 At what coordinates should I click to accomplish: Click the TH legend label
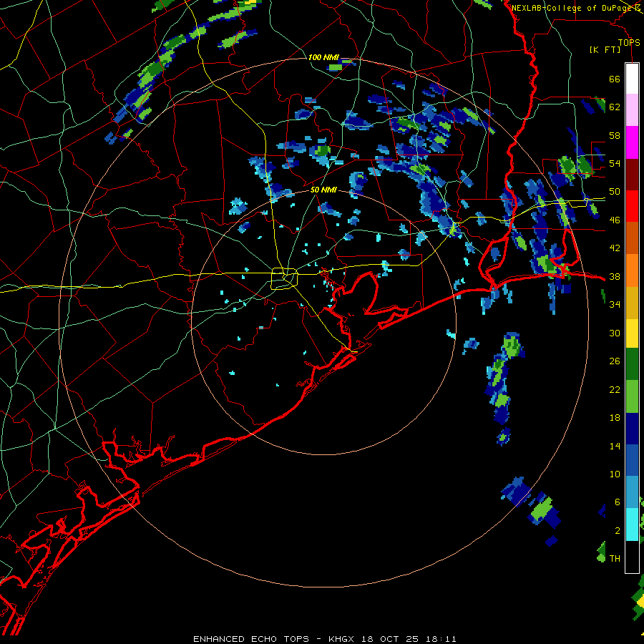click(615, 559)
